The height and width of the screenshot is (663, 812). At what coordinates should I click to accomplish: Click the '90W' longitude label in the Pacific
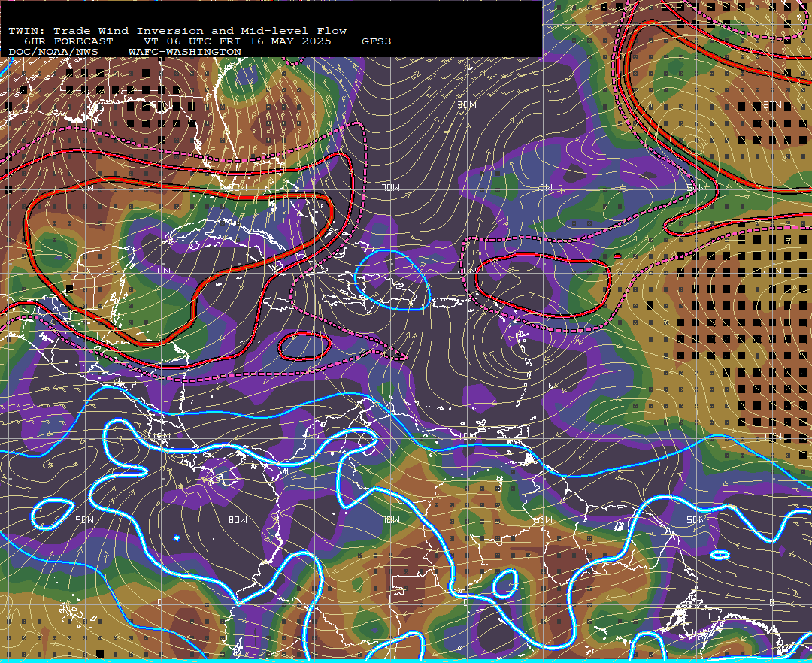tap(84, 519)
